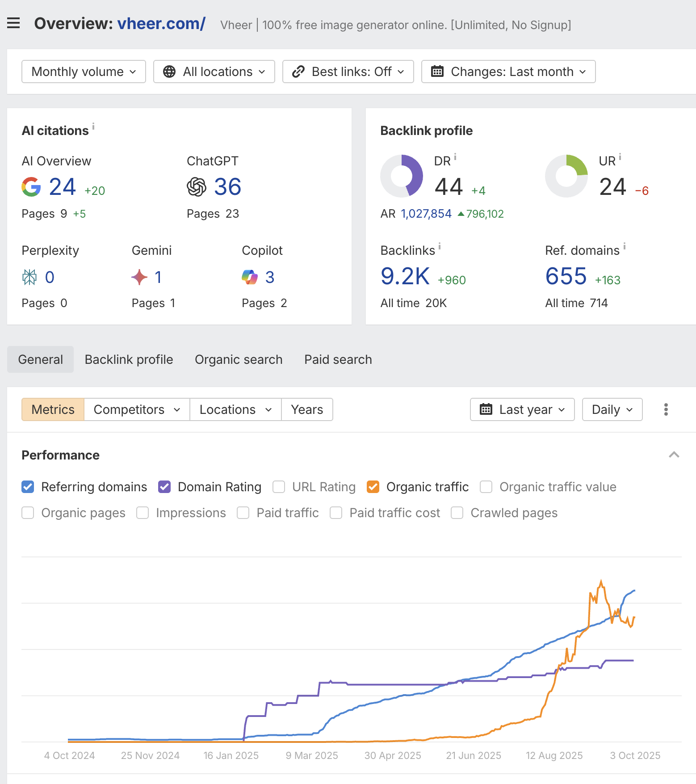Open the All locations dropdown
The width and height of the screenshot is (696, 784).
214,72
